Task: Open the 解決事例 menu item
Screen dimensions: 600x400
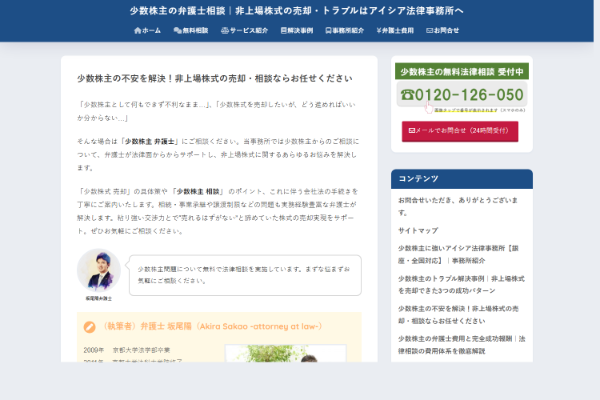Action: 297,31
